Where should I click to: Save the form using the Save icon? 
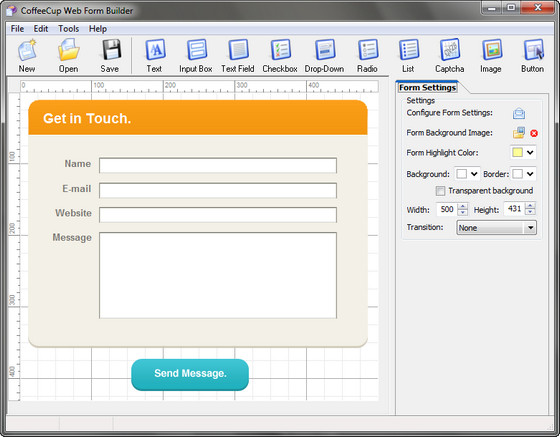pos(110,56)
